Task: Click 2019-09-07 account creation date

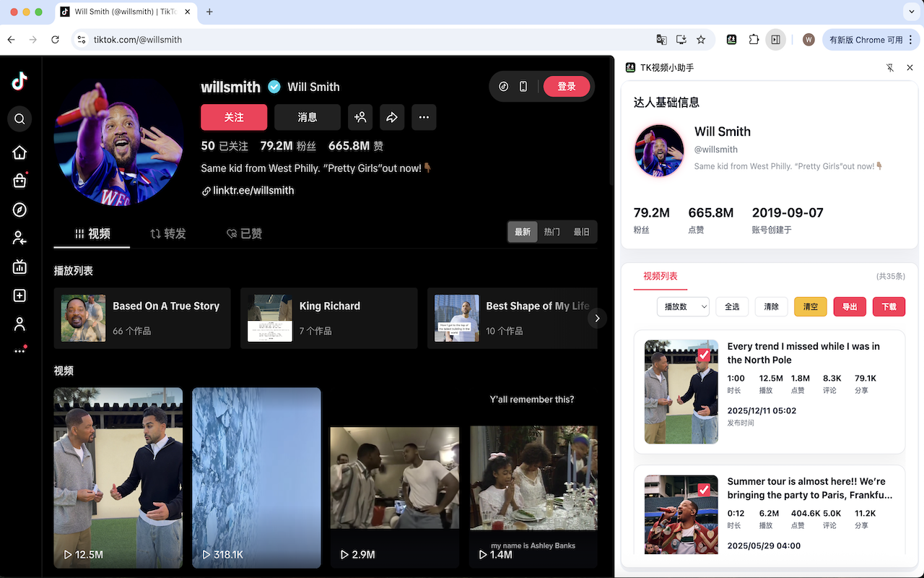Action: (788, 212)
